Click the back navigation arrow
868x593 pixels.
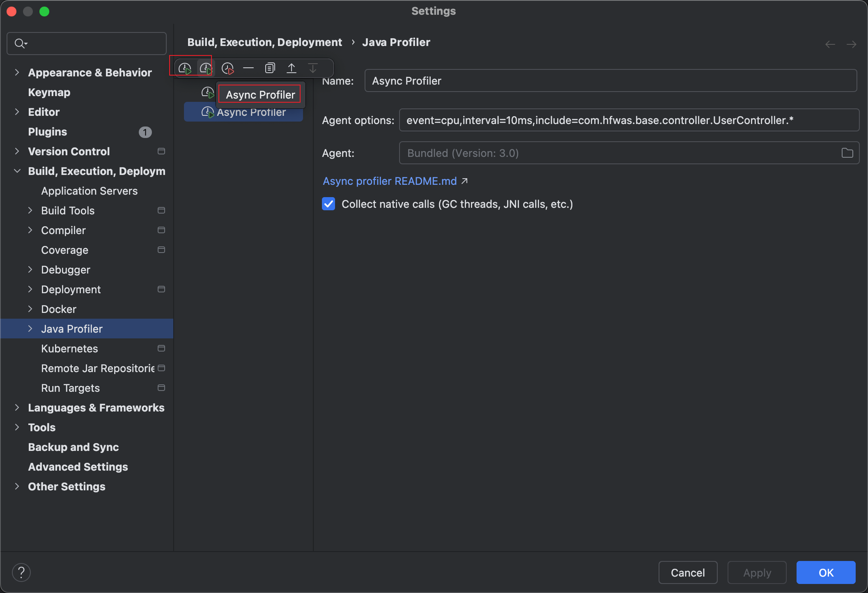click(830, 44)
